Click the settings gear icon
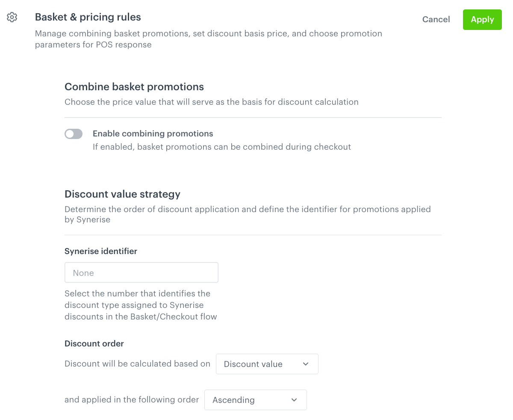 pos(12,17)
